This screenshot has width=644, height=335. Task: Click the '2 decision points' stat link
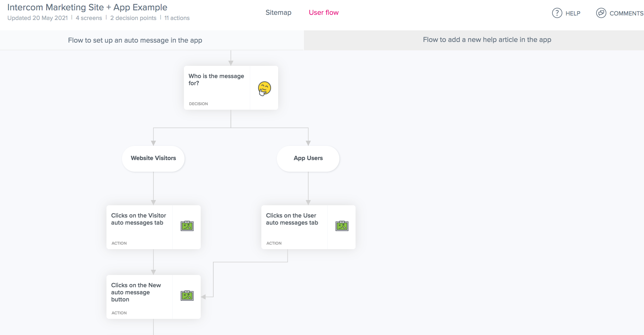tap(133, 18)
